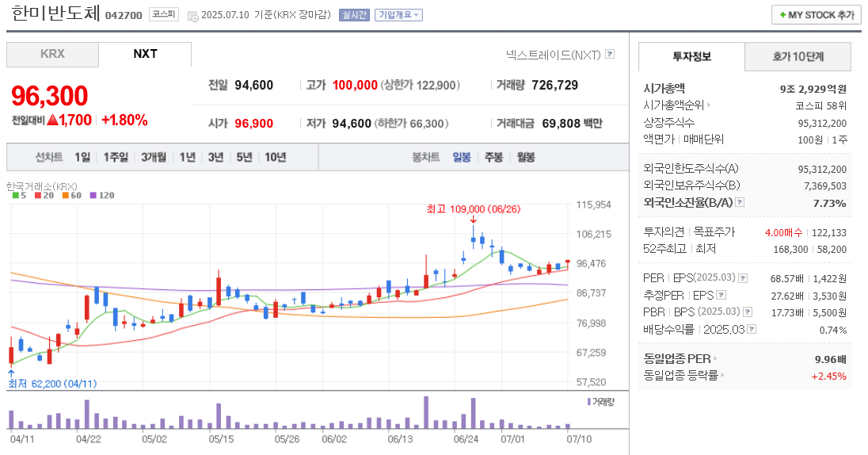Viewport: 868px width, 455px height.
Task: Expand the 동일업종 PER arrow link
Action: (x=680, y=358)
